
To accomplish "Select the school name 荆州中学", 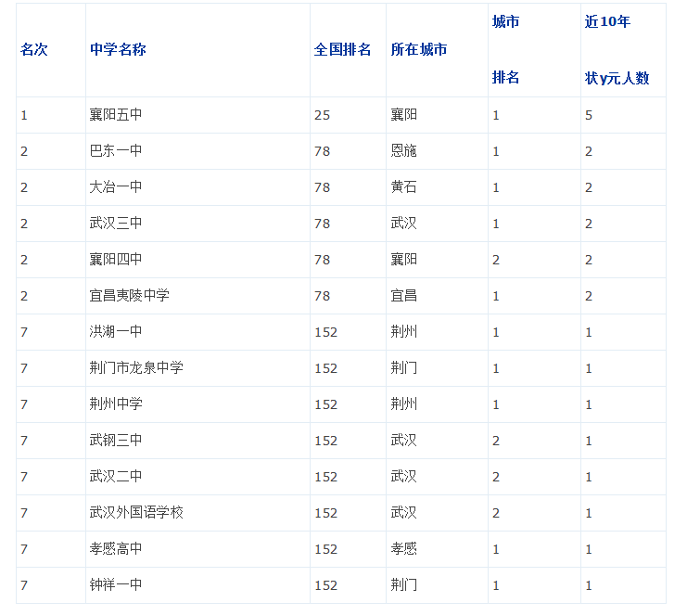I will 116,404.
